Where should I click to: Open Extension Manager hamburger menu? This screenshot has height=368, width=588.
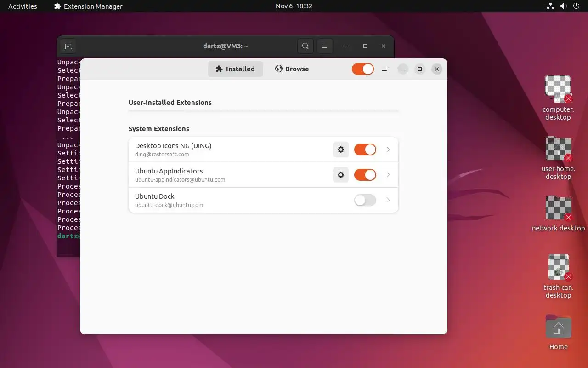click(x=384, y=69)
